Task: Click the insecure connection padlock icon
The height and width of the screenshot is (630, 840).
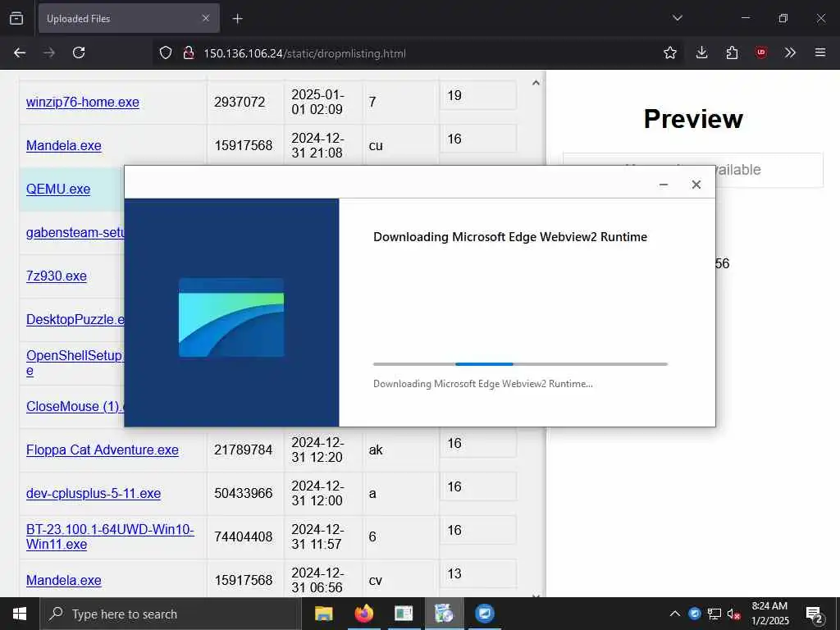Action: coord(188,52)
